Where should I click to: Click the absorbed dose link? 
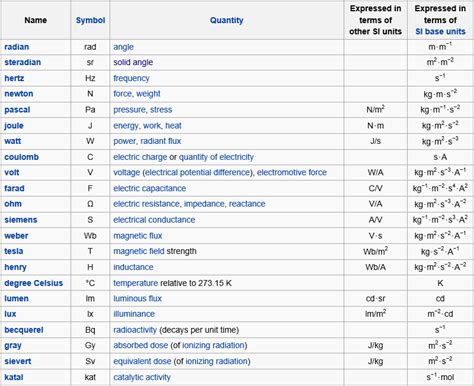coord(141,345)
